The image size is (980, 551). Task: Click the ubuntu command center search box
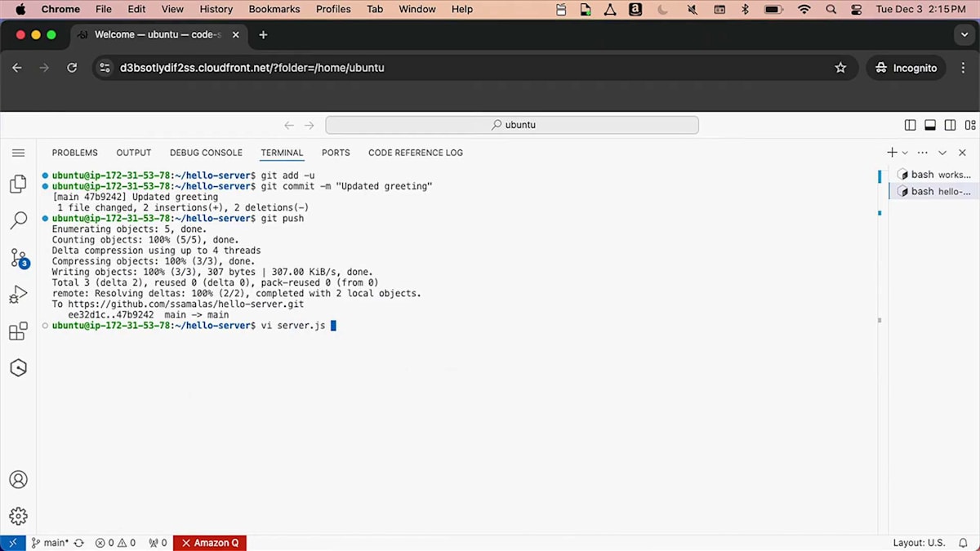pos(512,125)
